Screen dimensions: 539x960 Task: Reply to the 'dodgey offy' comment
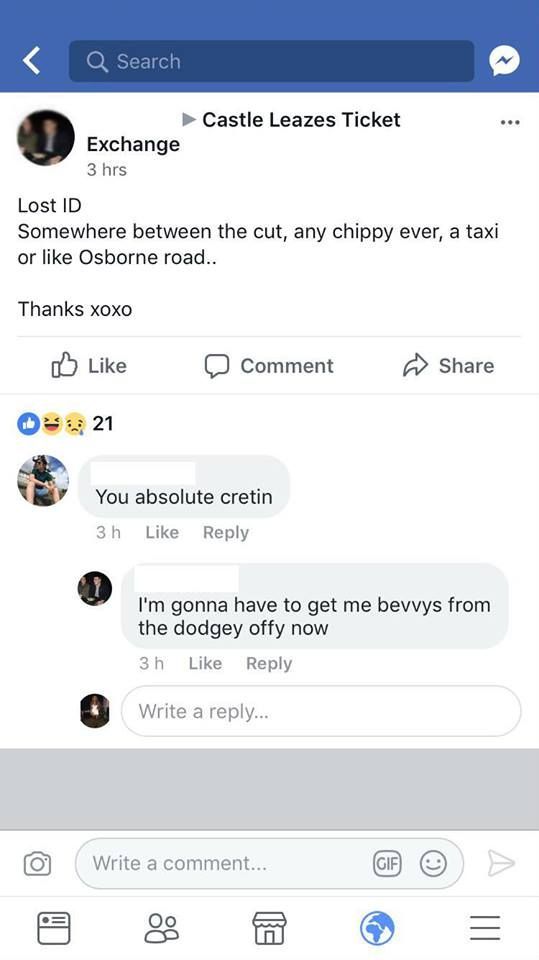(269, 663)
